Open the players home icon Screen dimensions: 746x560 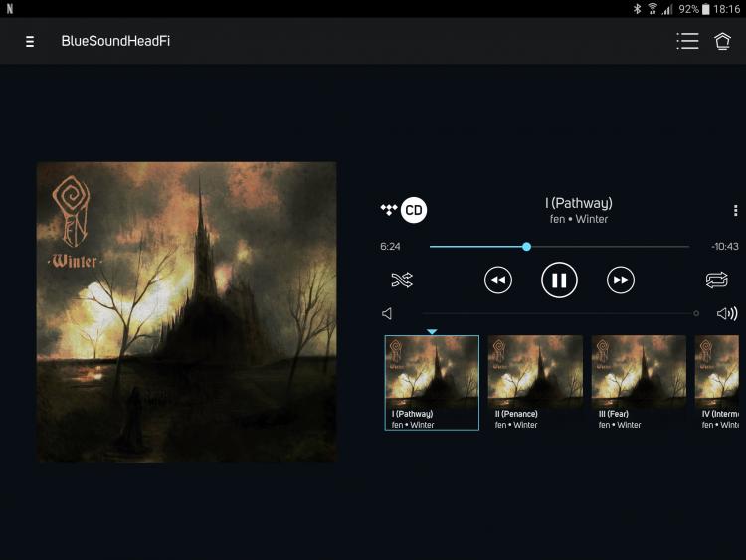(723, 41)
